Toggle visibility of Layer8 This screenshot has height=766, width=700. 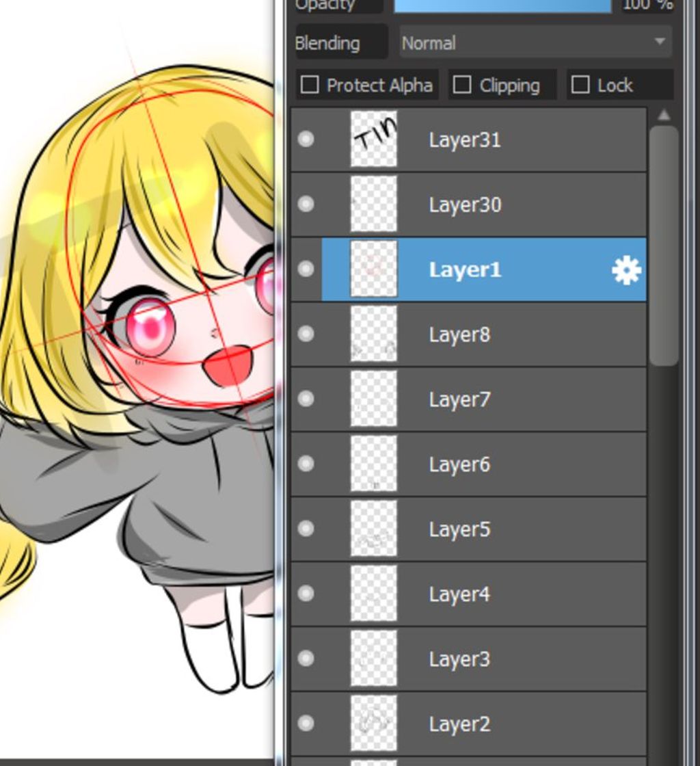point(306,334)
